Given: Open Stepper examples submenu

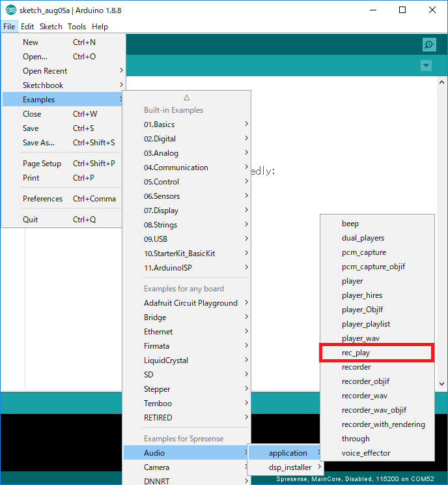Looking at the screenshot, I should (x=187, y=389).
